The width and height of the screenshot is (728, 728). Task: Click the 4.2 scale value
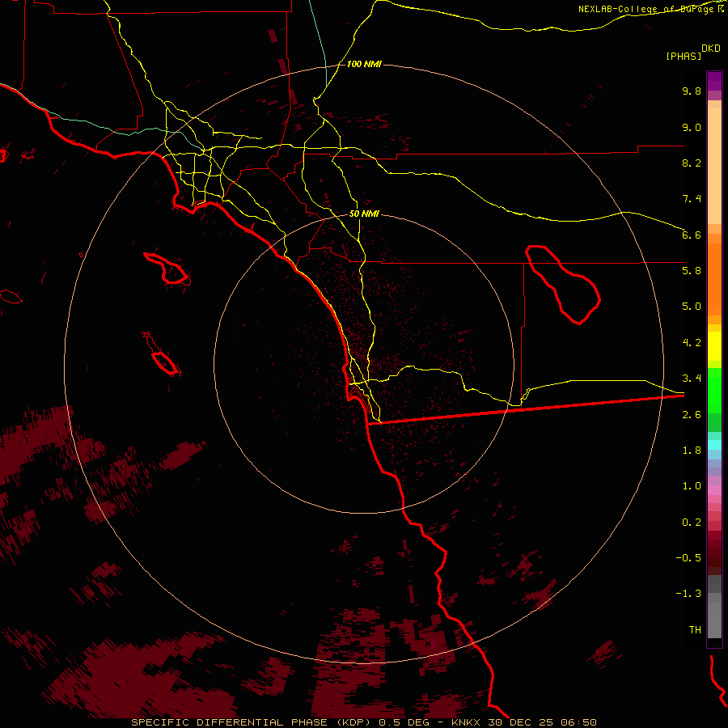pos(692,343)
